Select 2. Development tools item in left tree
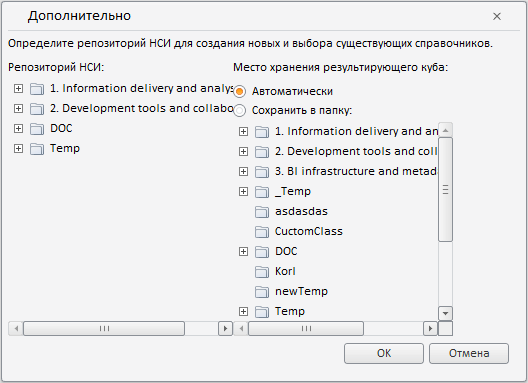Image resolution: width=528 pixels, height=383 pixels. coord(142,108)
